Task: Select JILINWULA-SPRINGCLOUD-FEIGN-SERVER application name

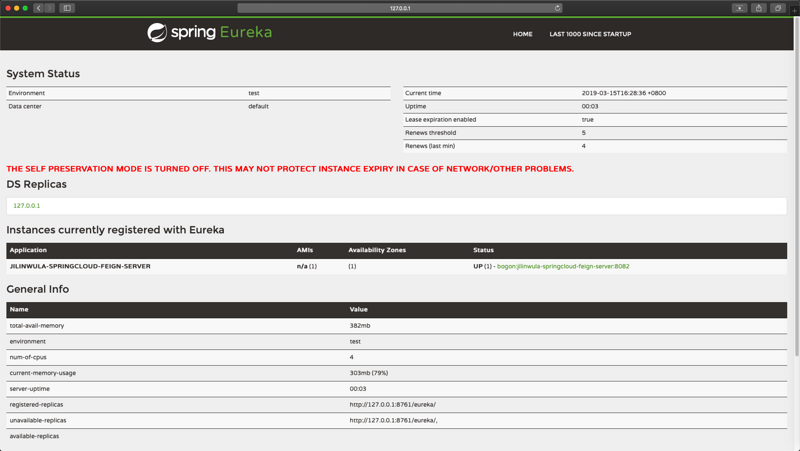Action: pos(80,266)
